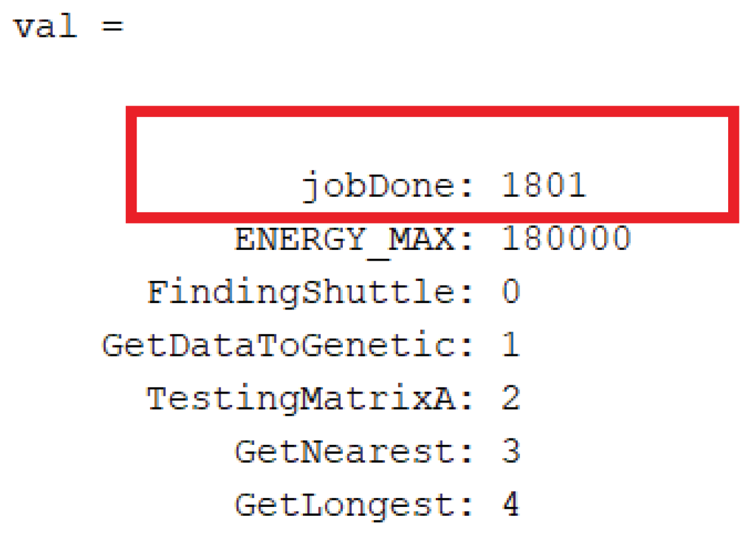Click the GetLongest value 4
The width and height of the screenshot is (756, 550).
(x=511, y=506)
